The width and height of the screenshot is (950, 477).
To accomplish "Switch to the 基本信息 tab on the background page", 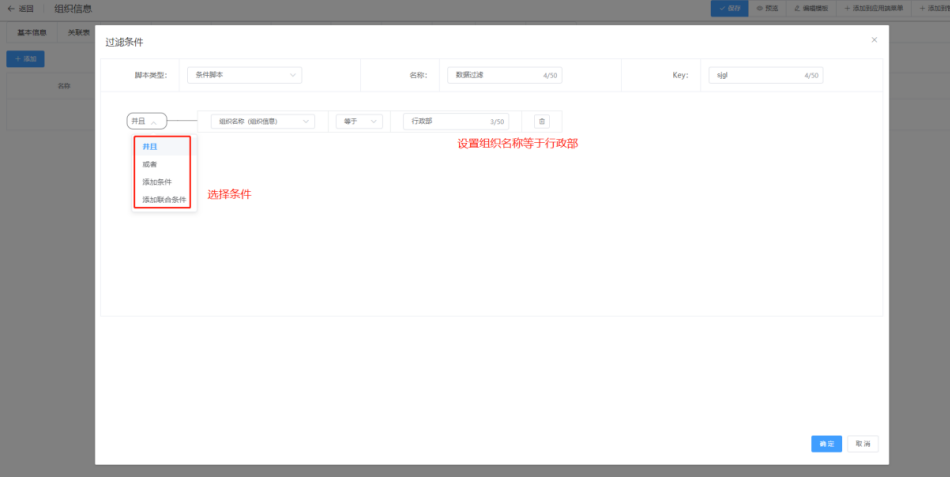I will tap(32, 33).
